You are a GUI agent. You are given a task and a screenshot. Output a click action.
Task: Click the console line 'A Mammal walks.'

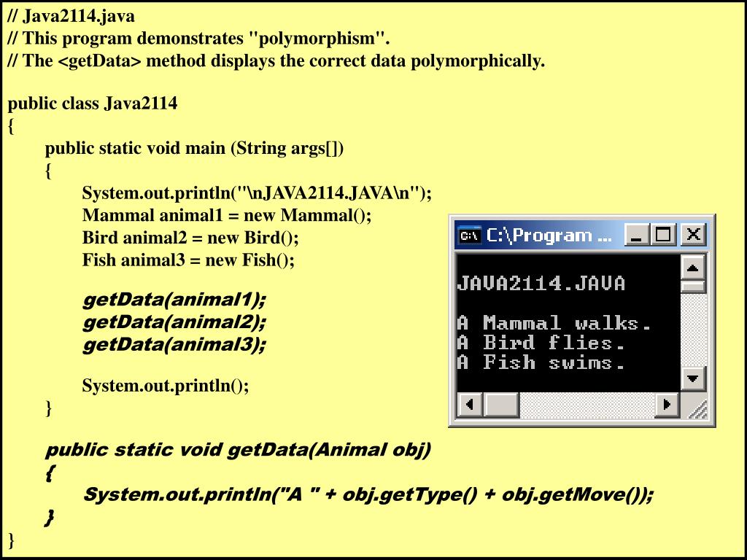pos(554,323)
